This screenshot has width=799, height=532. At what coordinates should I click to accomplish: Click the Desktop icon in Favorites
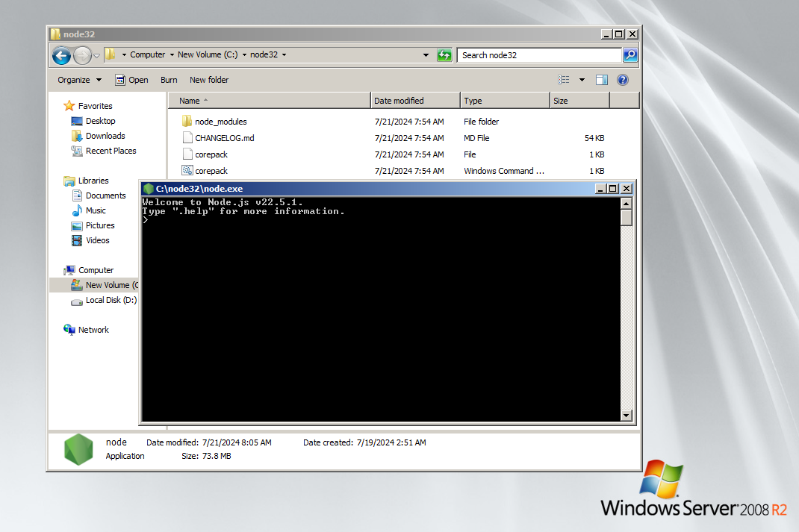pyautogui.click(x=77, y=121)
